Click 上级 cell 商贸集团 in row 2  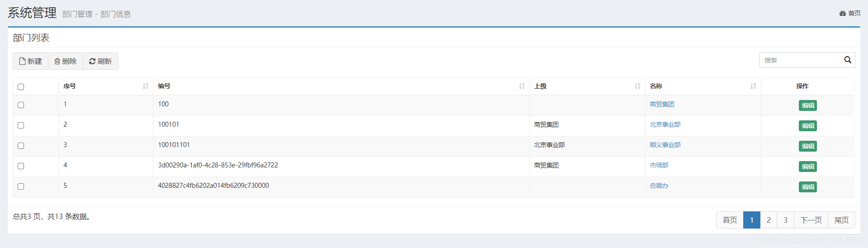[546, 124]
